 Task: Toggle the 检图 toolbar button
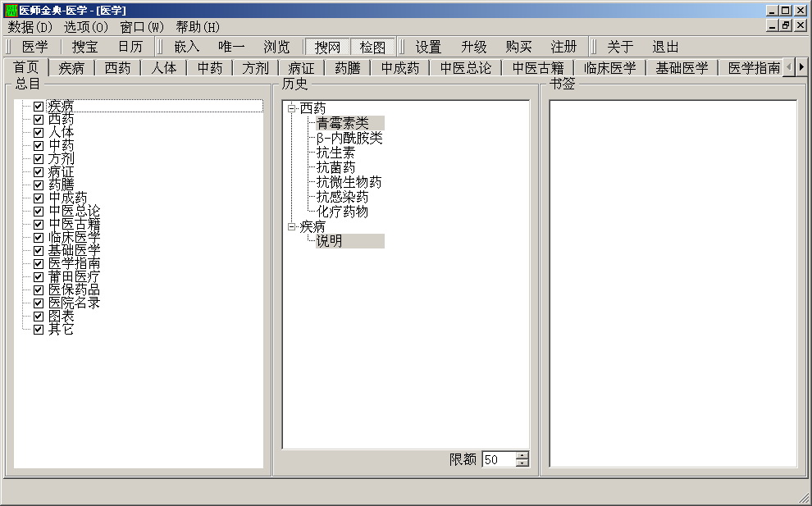(x=373, y=47)
